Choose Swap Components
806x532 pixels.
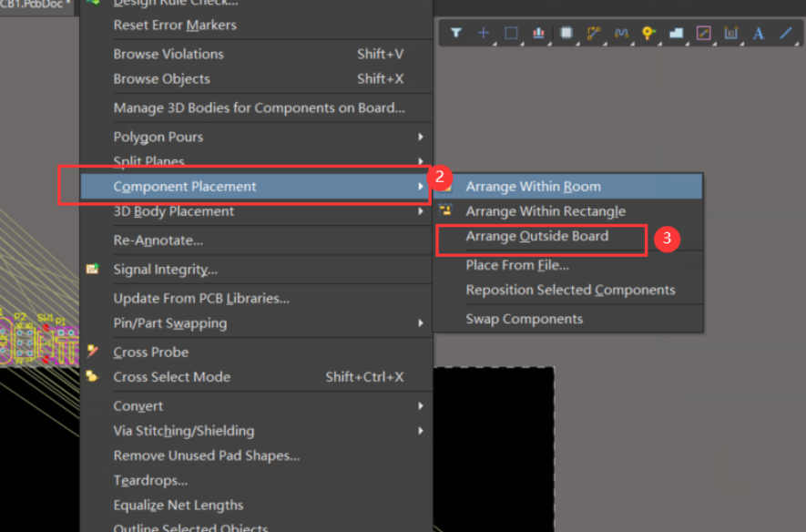pos(567,319)
